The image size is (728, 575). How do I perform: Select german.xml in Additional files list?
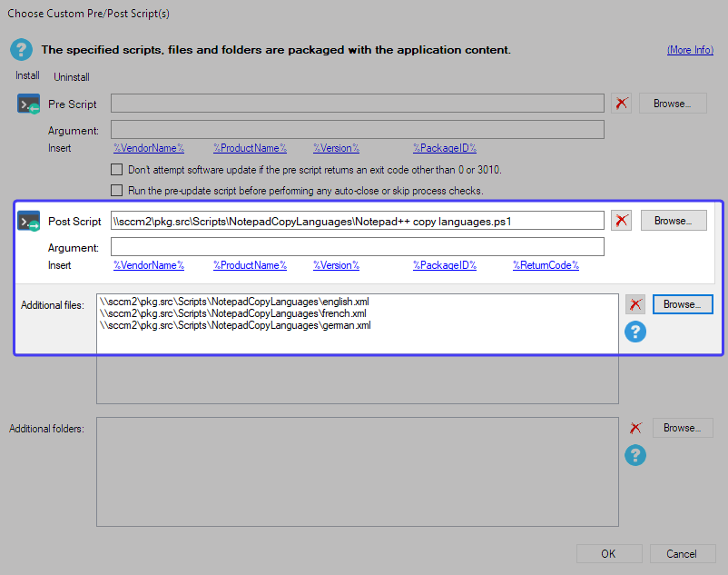tap(235, 325)
